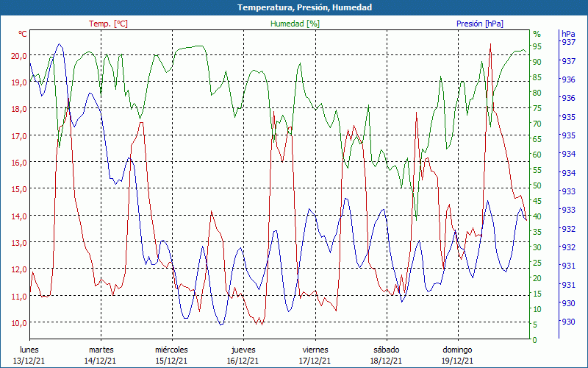Click the '11,0' temperature axis value
This screenshot has height=368, width=588.
tap(19, 297)
